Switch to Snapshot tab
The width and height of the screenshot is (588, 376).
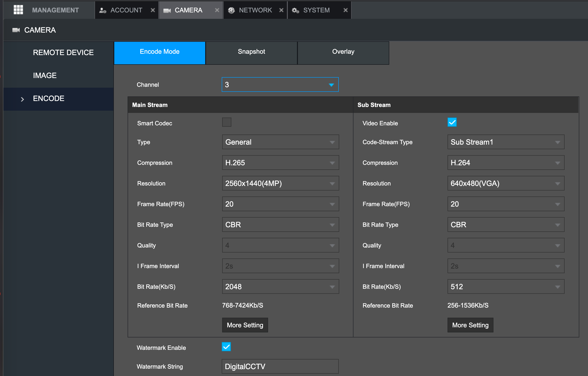point(252,51)
